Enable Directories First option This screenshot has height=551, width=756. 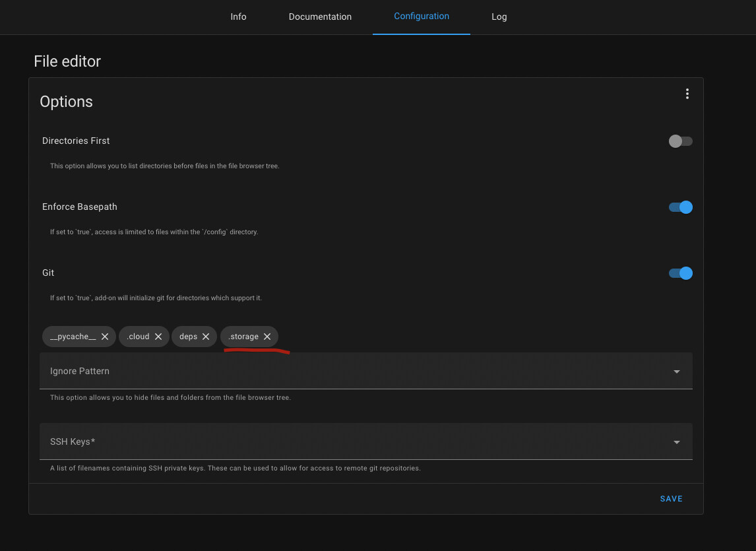coord(680,141)
